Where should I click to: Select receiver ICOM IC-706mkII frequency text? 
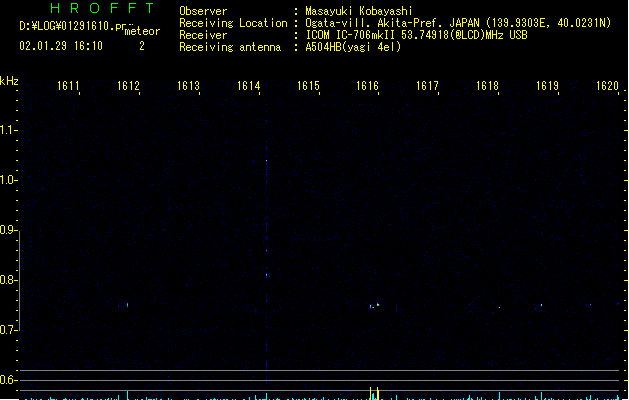click(416, 35)
